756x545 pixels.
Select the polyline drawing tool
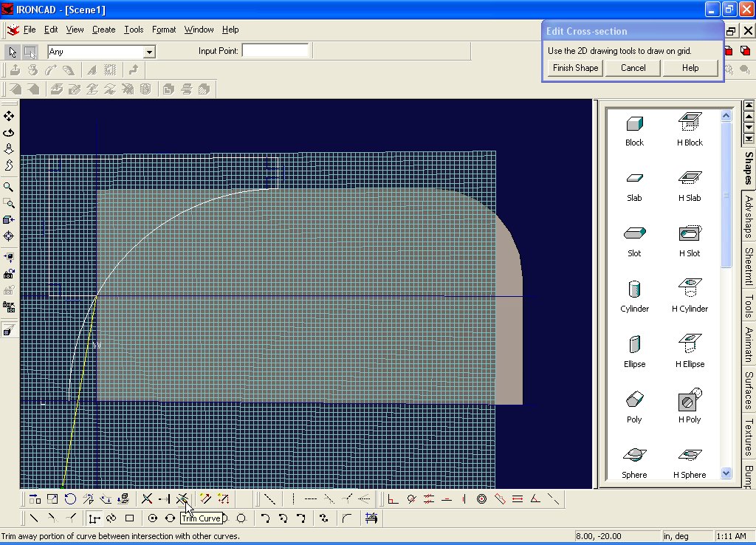point(94,518)
